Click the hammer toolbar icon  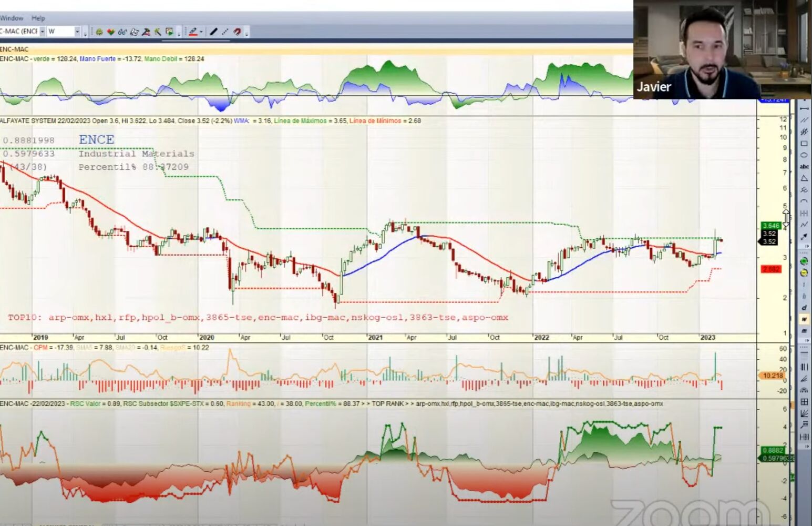146,32
